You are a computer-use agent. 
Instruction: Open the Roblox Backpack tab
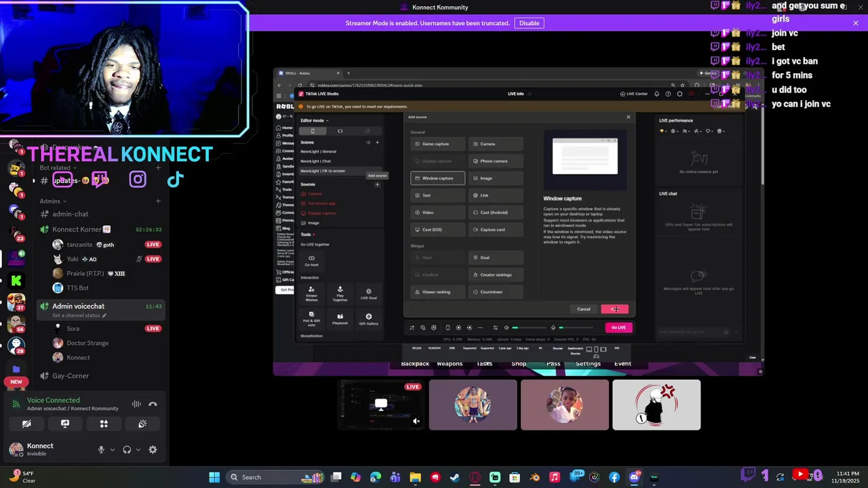coord(415,364)
